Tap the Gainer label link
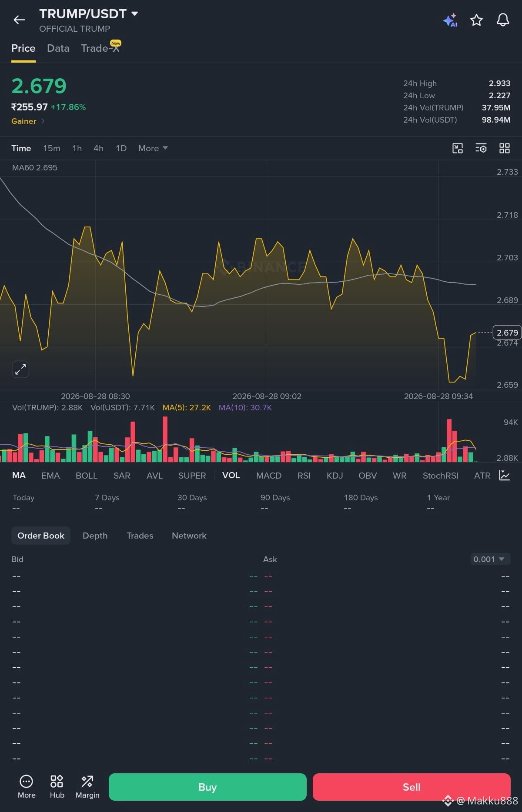Viewport: 522px width, 812px height. click(24, 121)
